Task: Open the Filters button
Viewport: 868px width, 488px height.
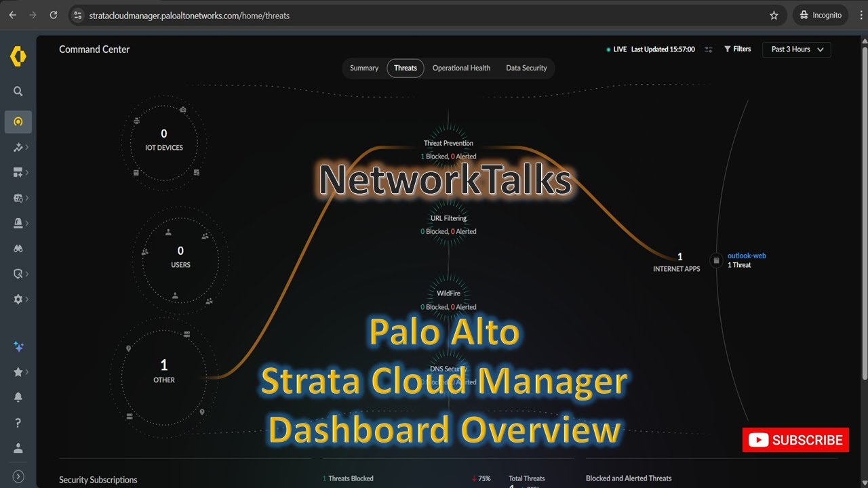Action: point(738,49)
